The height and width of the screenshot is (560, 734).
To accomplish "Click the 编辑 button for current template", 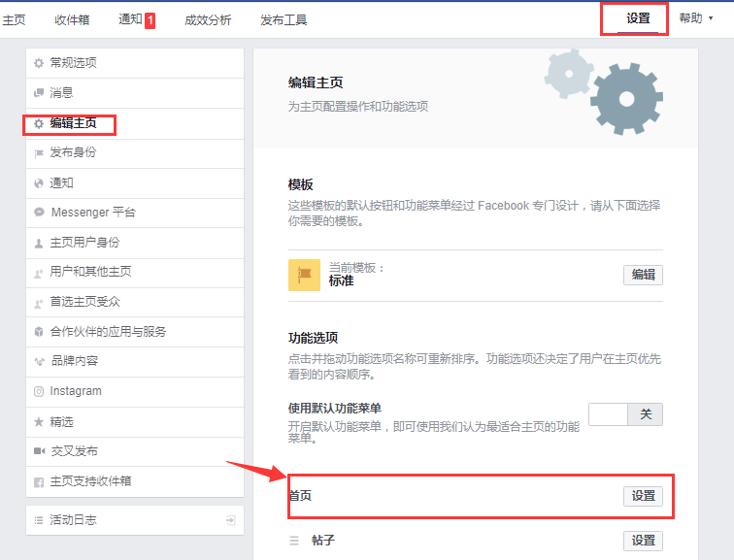I will pyautogui.click(x=643, y=275).
